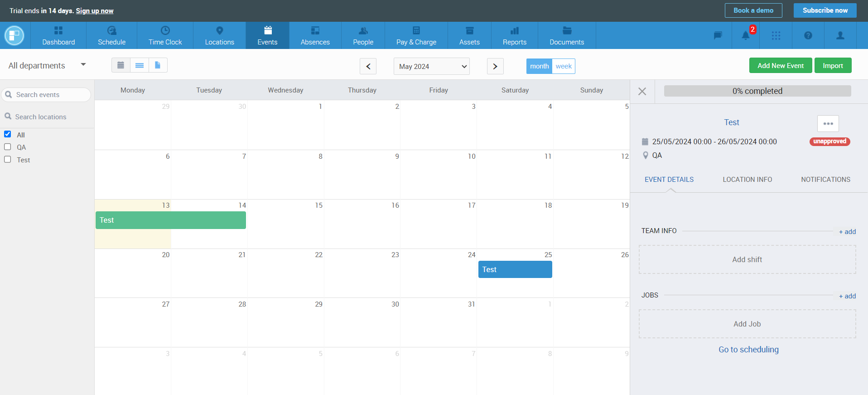Open the Assets page

[469, 35]
